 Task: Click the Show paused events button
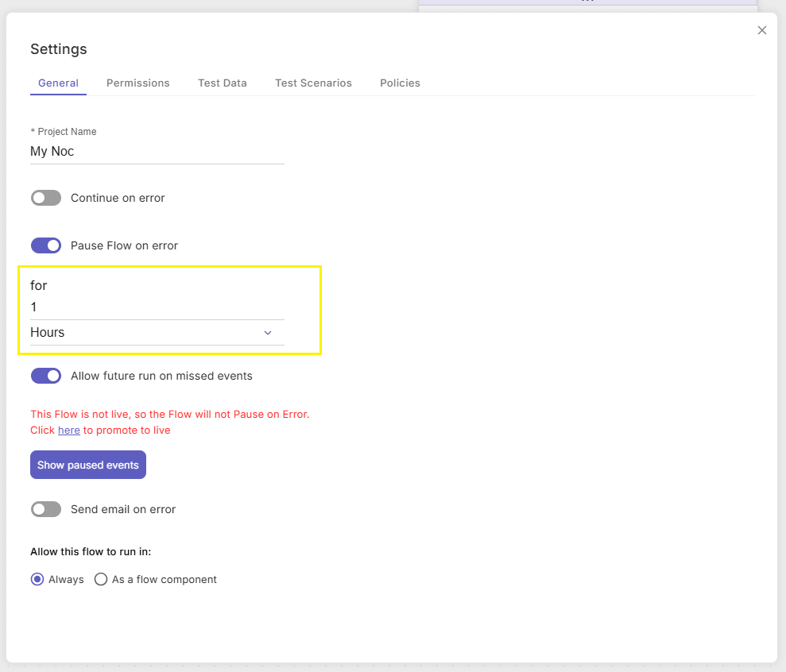88,465
